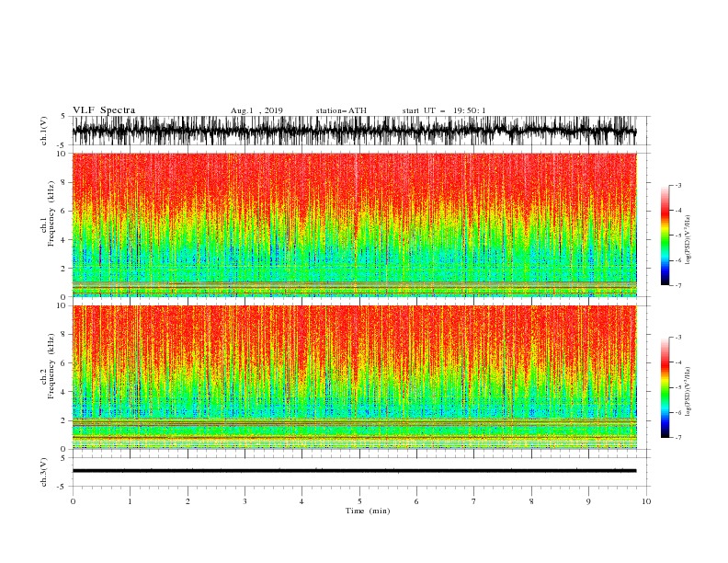Click the ch.2 spectrogram panel
The width and height of the screenshot is (728, 563).
[354, 377]
